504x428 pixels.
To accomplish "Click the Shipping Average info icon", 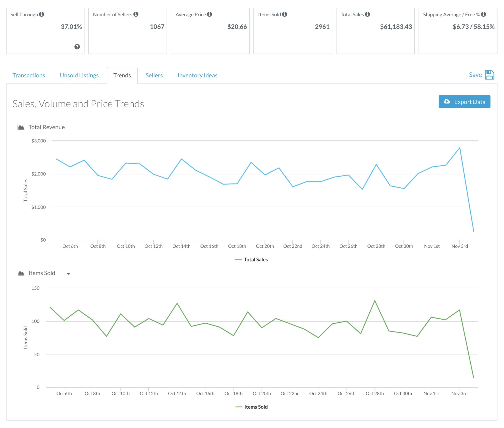I will (x=483, y=14).
